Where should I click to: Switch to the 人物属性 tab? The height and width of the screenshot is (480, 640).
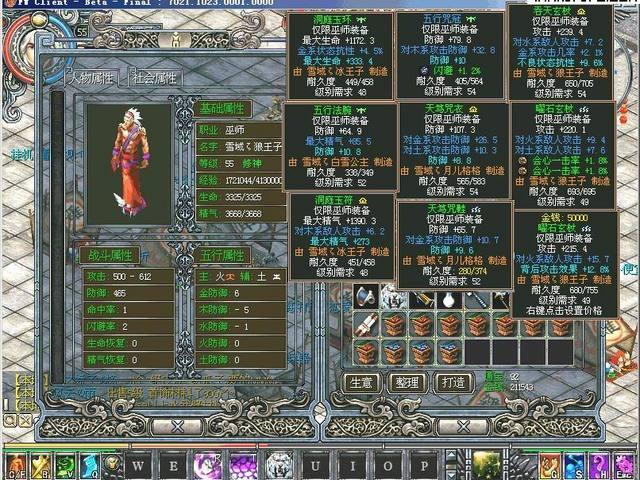tap(91, 78)
